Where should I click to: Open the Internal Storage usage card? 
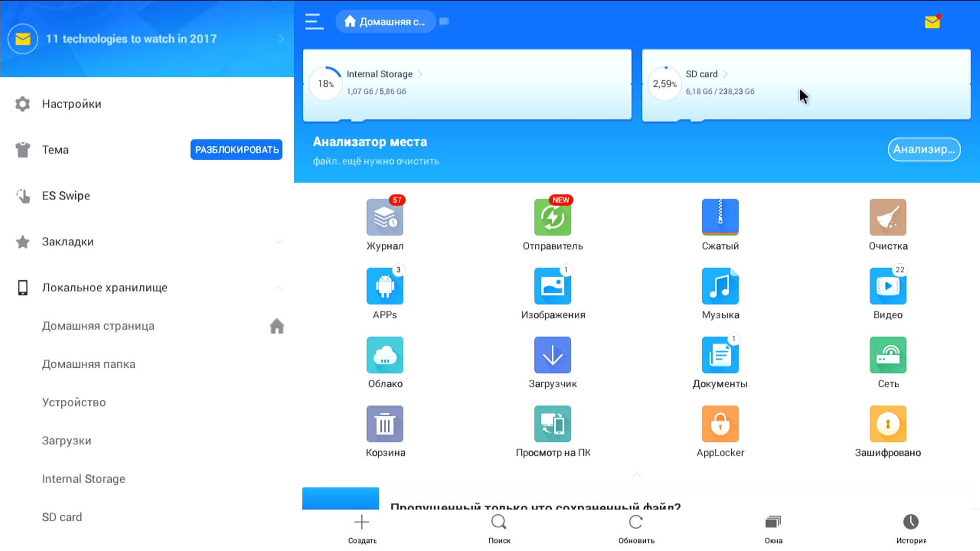tap(467, 84)
